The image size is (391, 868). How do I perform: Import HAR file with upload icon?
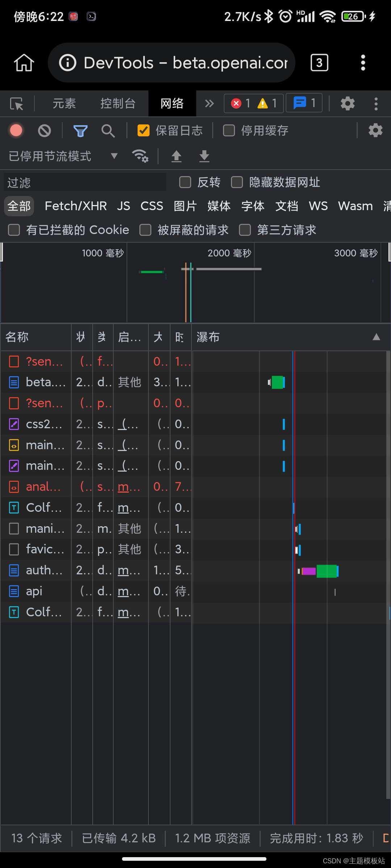click(x=176, y=156)
